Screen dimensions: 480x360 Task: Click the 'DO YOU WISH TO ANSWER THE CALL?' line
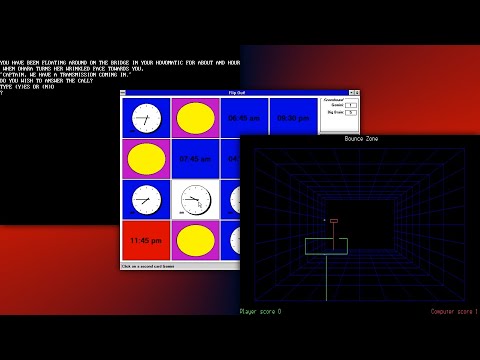[47, 81]
